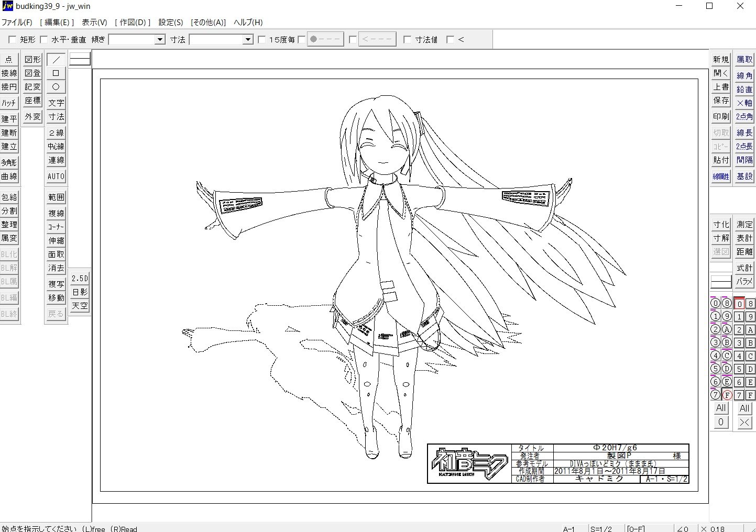Image resolution: width=756 pixels, height=532 pixels.
Task: Toggle circled layer F button
Action: [x=727, y=395]
